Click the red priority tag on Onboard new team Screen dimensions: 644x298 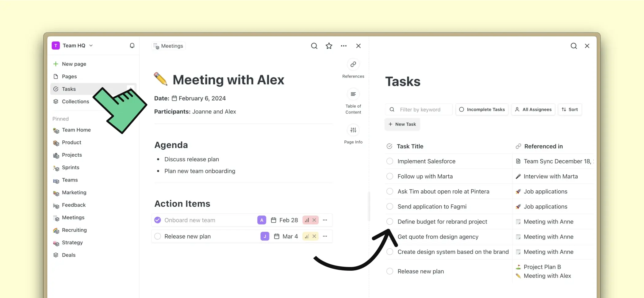coord(307,220)
